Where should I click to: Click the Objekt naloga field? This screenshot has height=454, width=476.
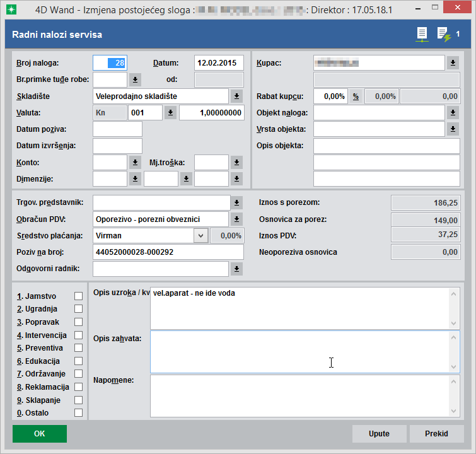379,113
